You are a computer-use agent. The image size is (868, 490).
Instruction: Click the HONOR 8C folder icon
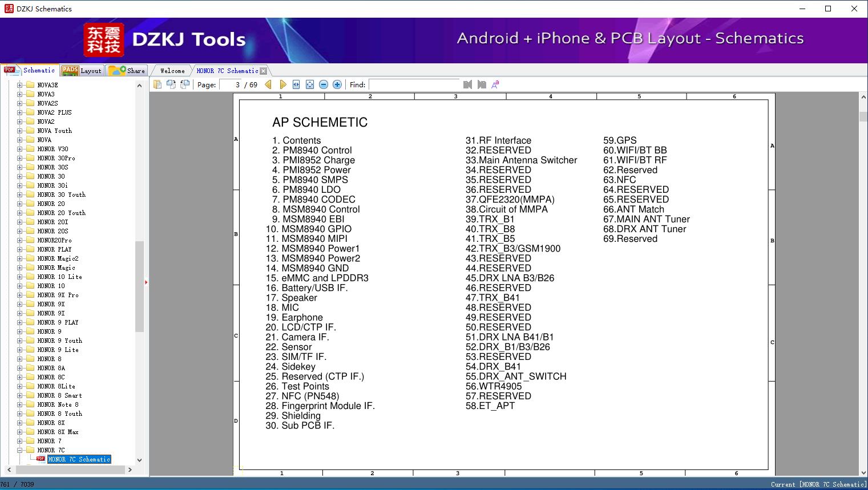point(30,377)
